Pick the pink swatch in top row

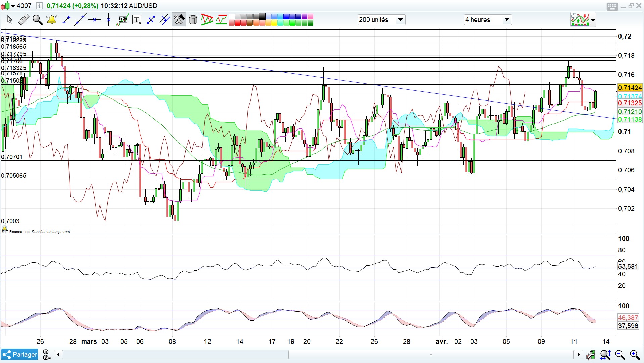coord(310,17)
